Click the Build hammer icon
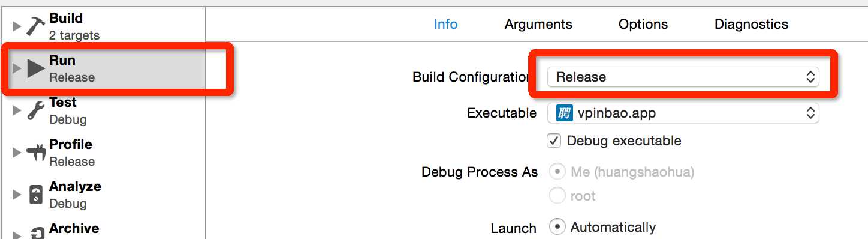868x239 pixels. pos(35,25)
